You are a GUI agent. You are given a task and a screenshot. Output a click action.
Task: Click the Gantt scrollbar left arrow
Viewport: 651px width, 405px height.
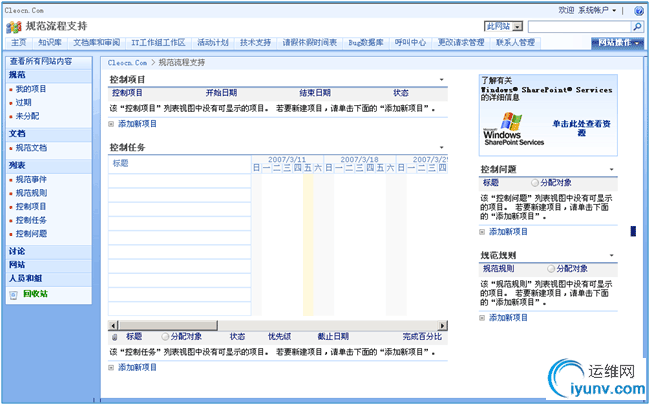coord(113,325)
